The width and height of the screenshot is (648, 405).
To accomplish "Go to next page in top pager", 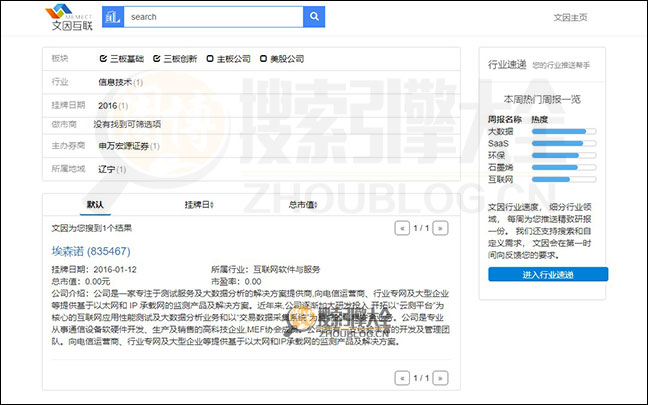I will [441, 228].
